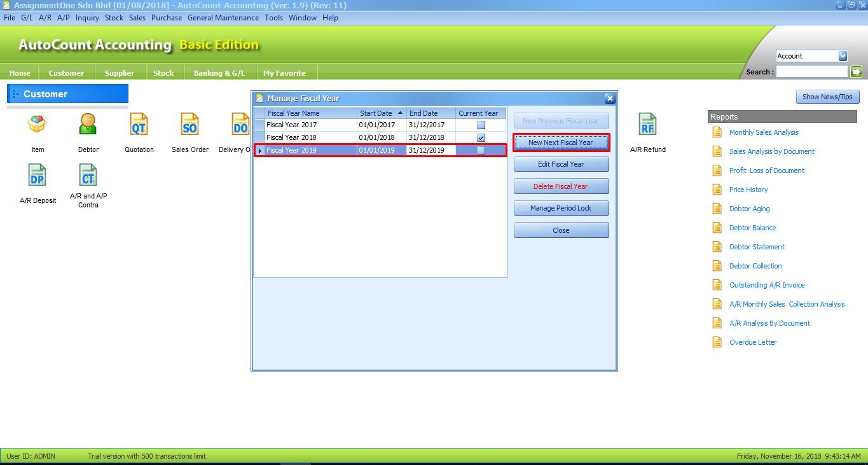Click the Customer panel header
The height and width of the screenshot is (465, 868).
(67, 94)
